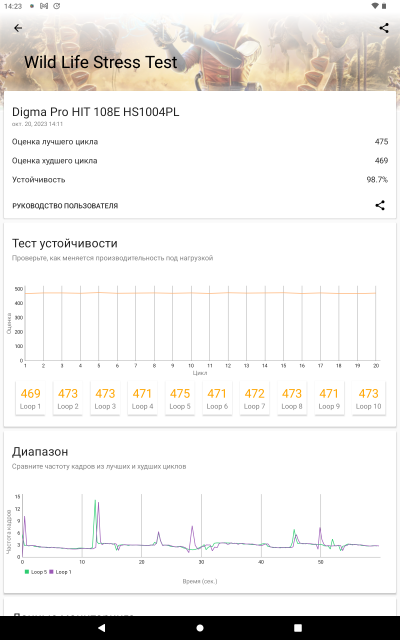Tap the Loop 7 card showing 472

(x=254, y=398)
